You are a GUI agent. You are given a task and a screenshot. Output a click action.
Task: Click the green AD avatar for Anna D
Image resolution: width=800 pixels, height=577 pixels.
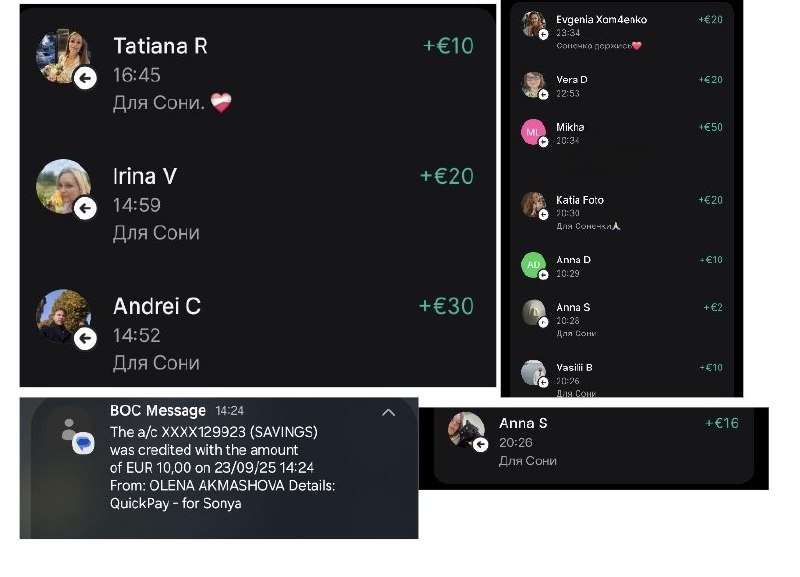(533, 264)
